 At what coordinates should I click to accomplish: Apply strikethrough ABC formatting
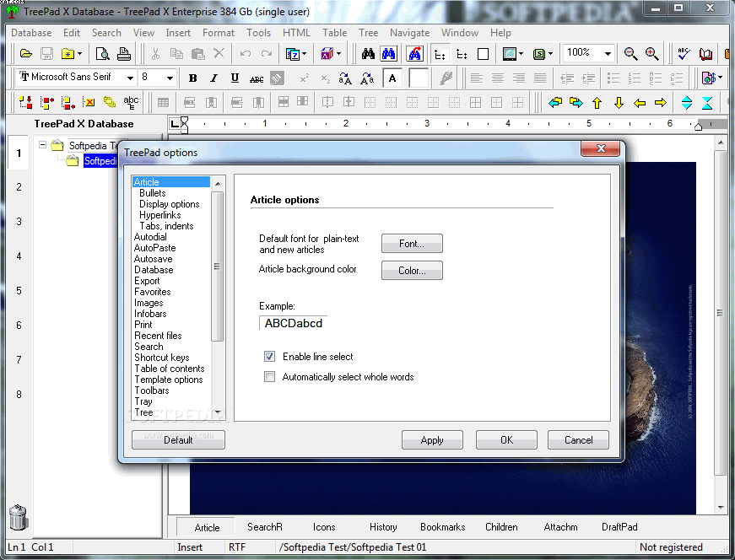point(257,78)
